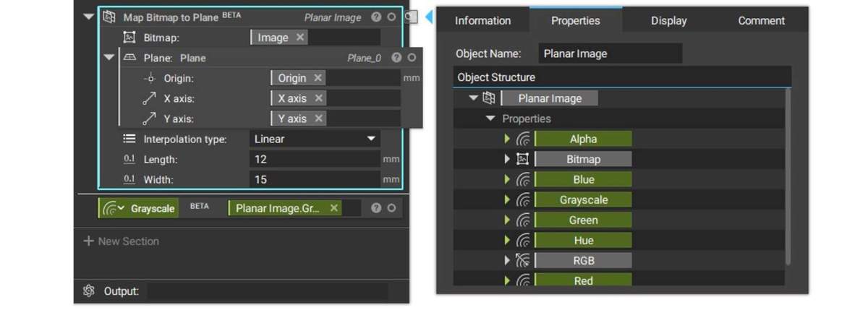
Task: Click the Width scalar icon
Action: (x=129, y=179)
